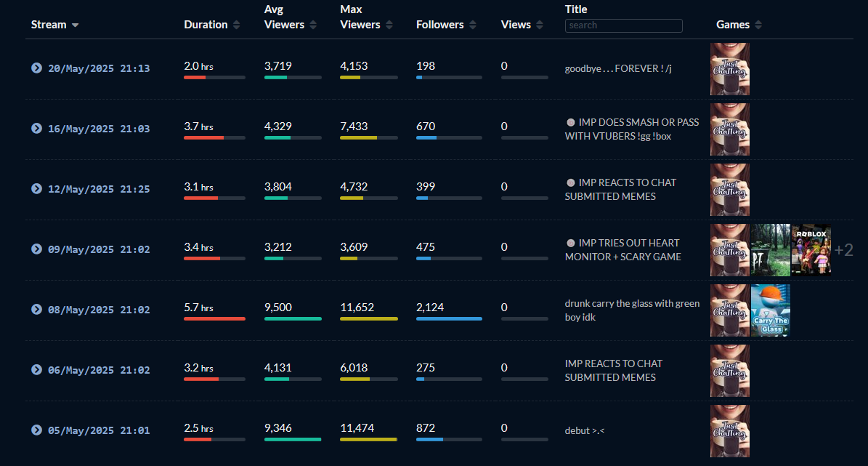Expand the 05/May/2025 21:01 stream row arrow
868x466 pixels.
point(36,430)
